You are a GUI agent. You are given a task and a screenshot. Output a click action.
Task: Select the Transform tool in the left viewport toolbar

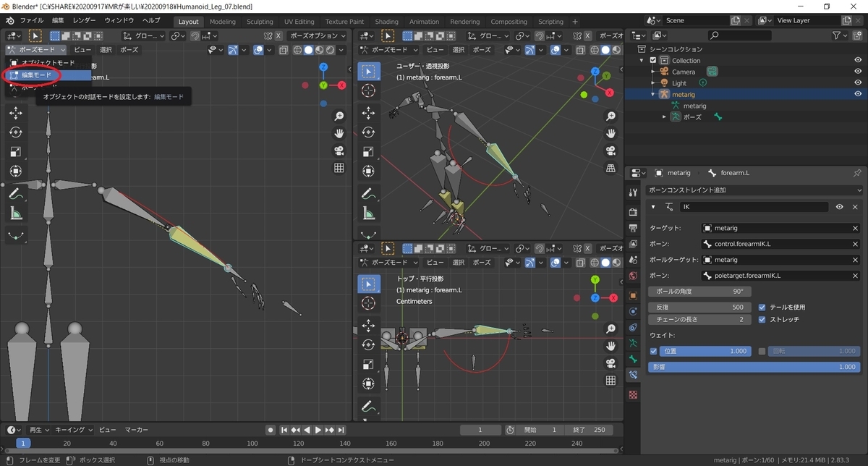click(x=16, y=171)
